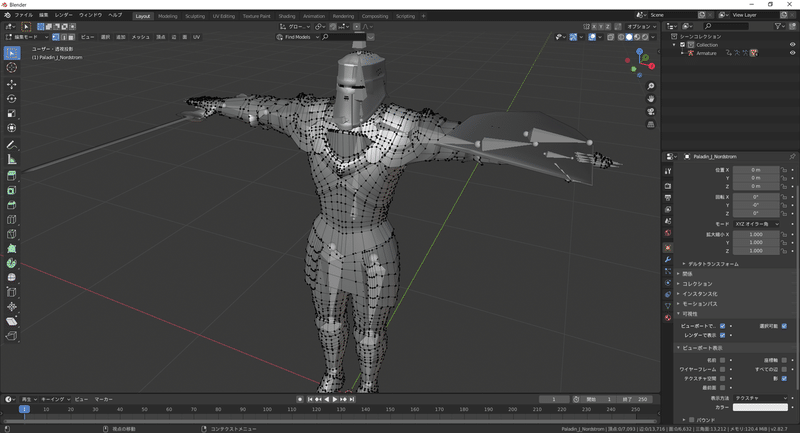Uncheck the 選択可能 checkbox
The width and height of the screenshot is (800, 433).
coord(784,326)
